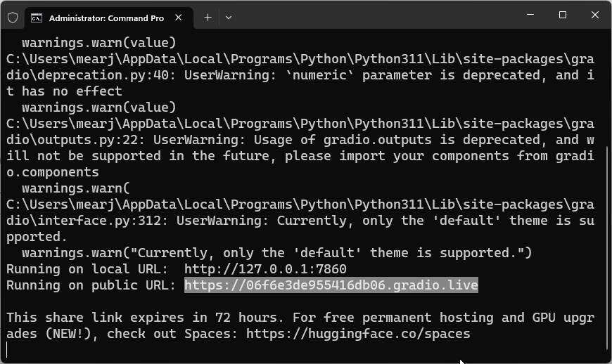Click the 't has no effect' line
This screenshot has width=612, height=364.
[65, 91]
